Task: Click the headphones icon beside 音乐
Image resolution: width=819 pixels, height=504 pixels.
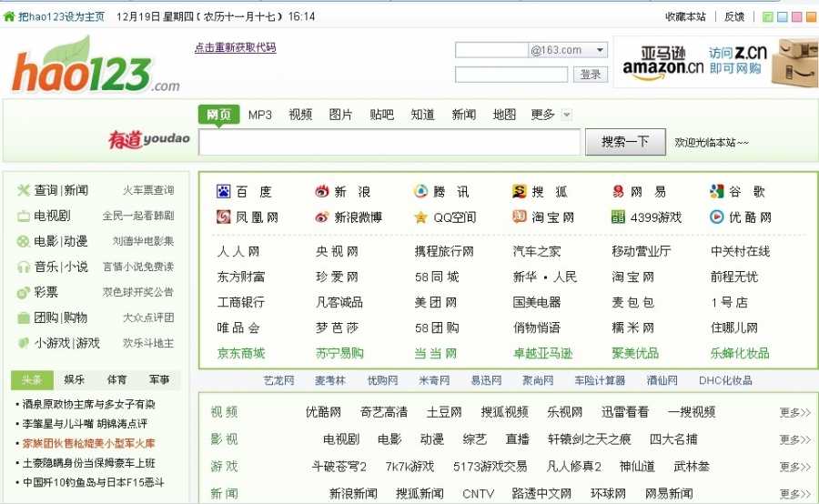Action: point(23,267)
